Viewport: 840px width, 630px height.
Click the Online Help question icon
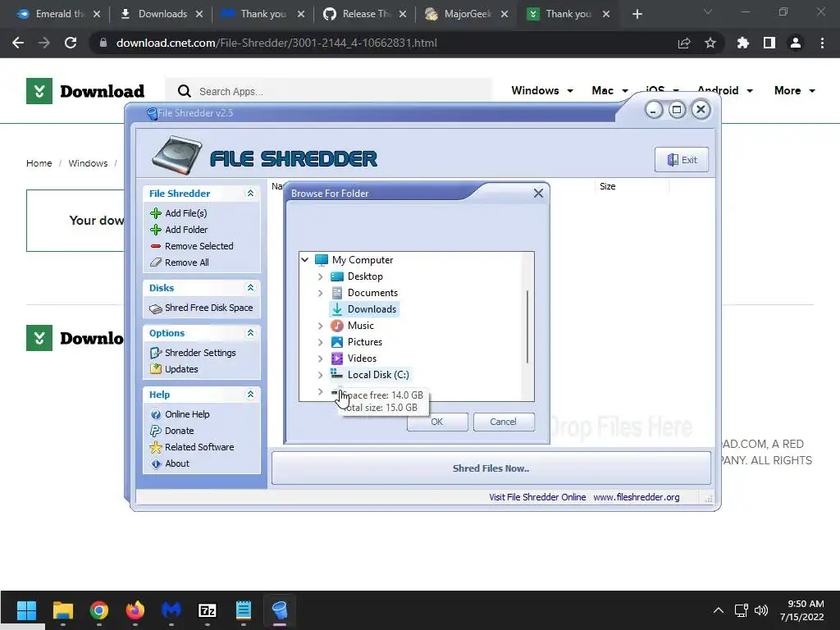click(156, 414)
